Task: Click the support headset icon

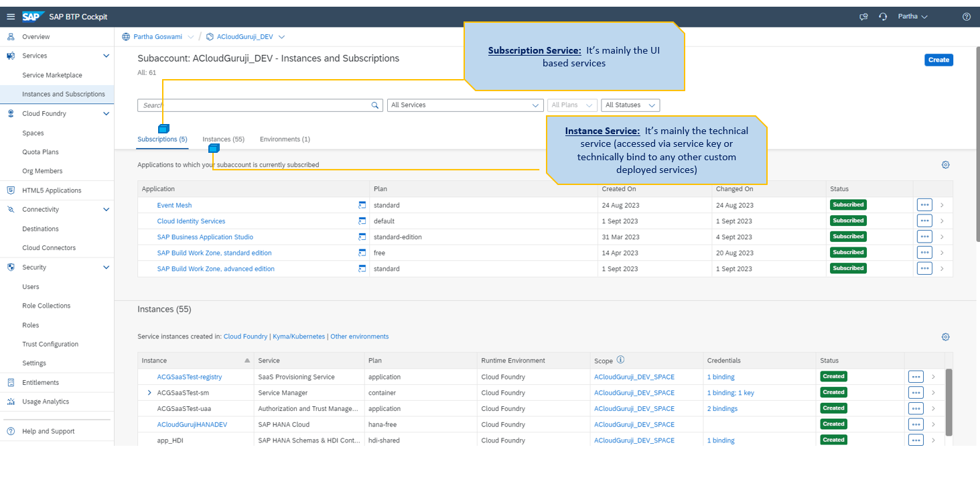Action: pyautogui.click(x=883, y=17)
